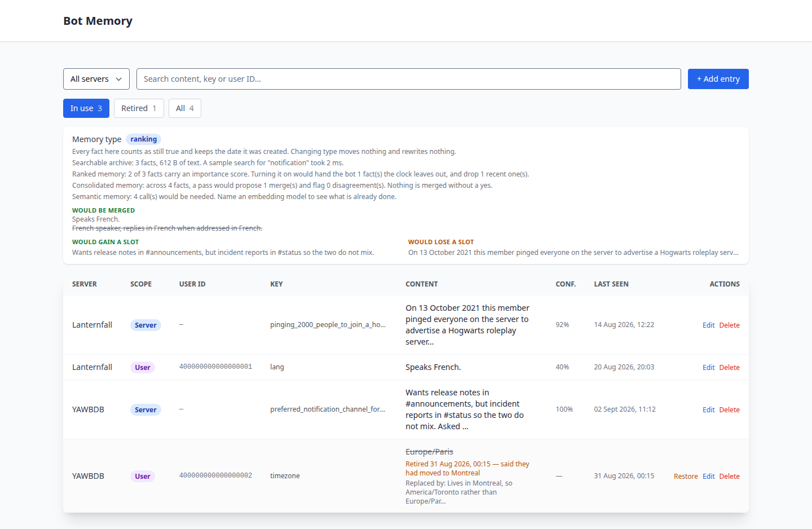Click the Server scope badge in notification row

[x=145, y=410]
